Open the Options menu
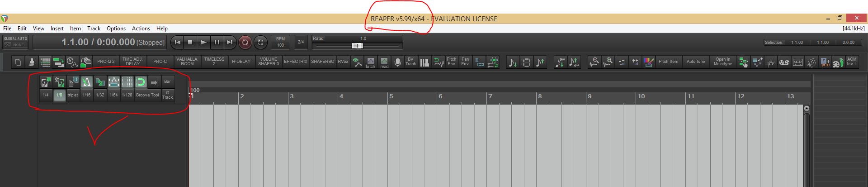Image resolution: width=868 pixels, height=187 pixels. point(116,29)
